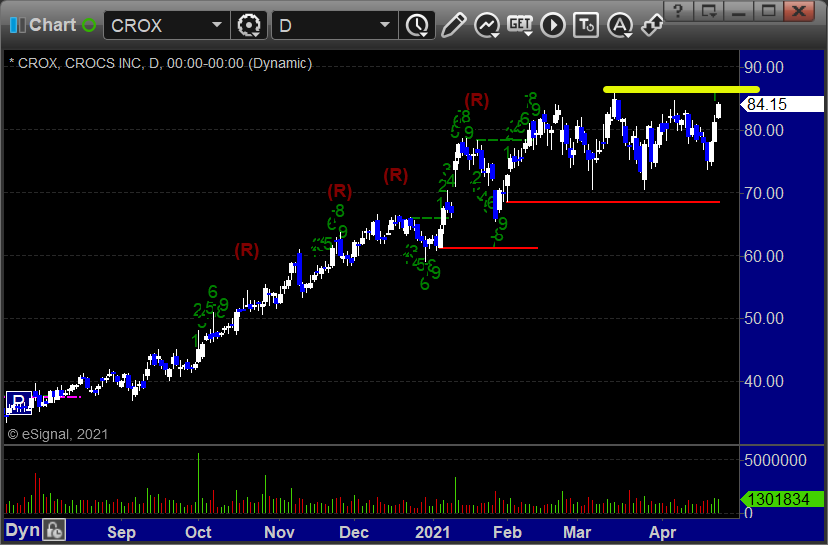This screenshot has width=828, height=545.
Task: Toggle the padlock clock icon beside Dyn
Action: [x=54, y=530]
